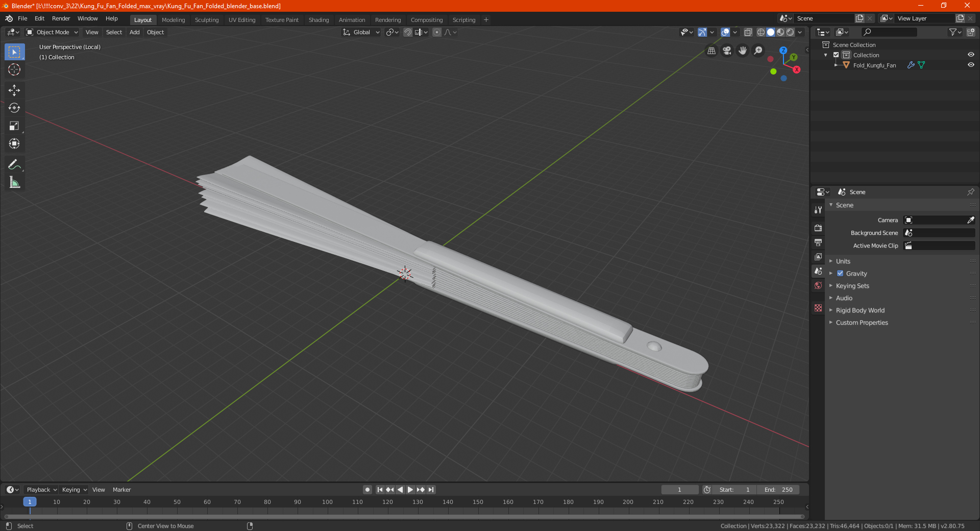Uncheck the Collection exclude checkbox
The height and width of the screenshot is (531, 980).
[x=836, y=55]
